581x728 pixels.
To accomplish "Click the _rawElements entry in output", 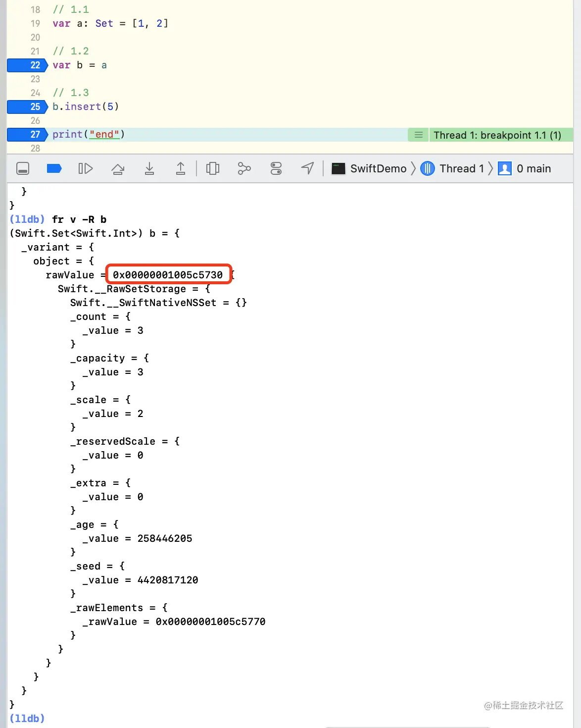I will 119,608.
